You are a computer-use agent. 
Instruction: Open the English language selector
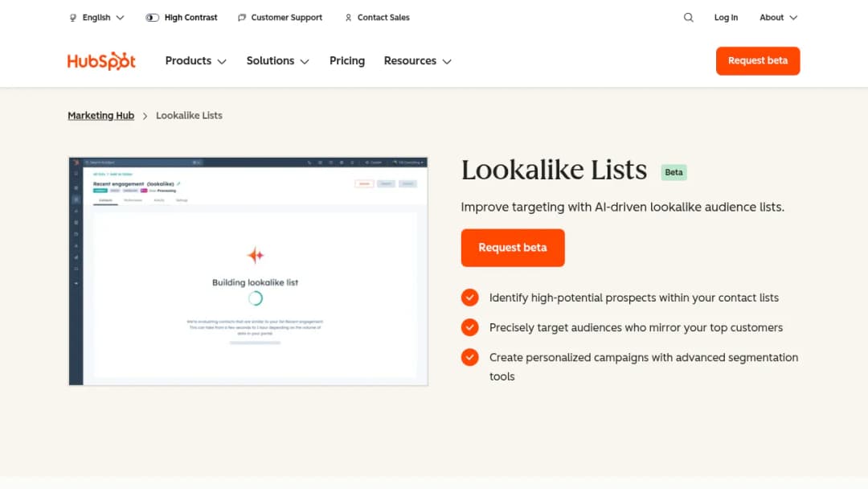(97, 18)
